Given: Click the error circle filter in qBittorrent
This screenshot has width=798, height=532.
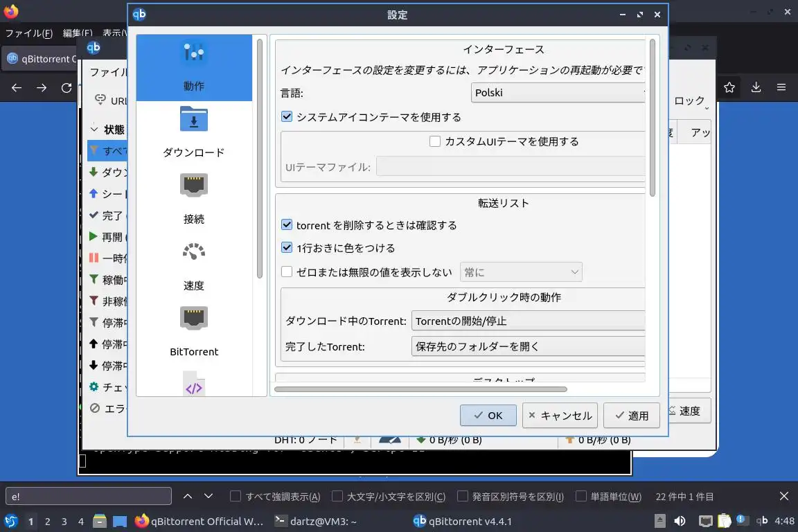Looking at the screenshot, I should pyautogui.click(x=95, y=408).
